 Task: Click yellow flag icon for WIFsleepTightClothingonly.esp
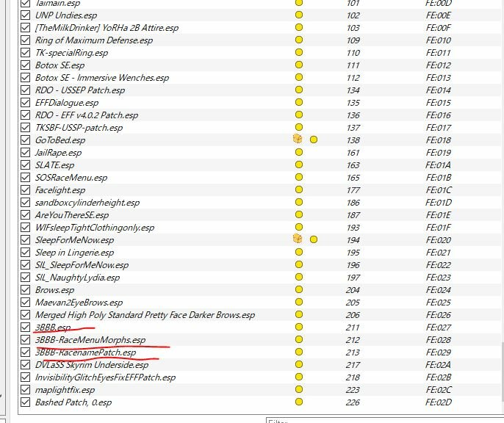[299, 227]
